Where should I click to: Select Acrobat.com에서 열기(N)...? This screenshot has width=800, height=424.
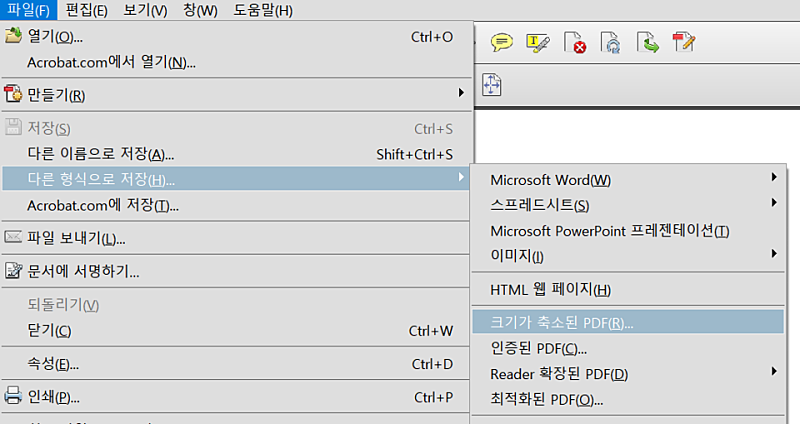tap(236, 62)
